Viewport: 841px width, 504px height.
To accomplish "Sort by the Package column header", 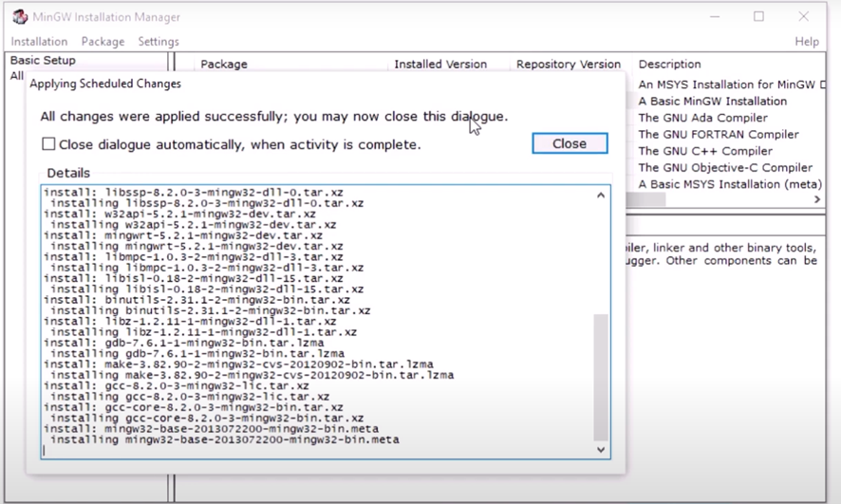I will [x=224, y=65].
